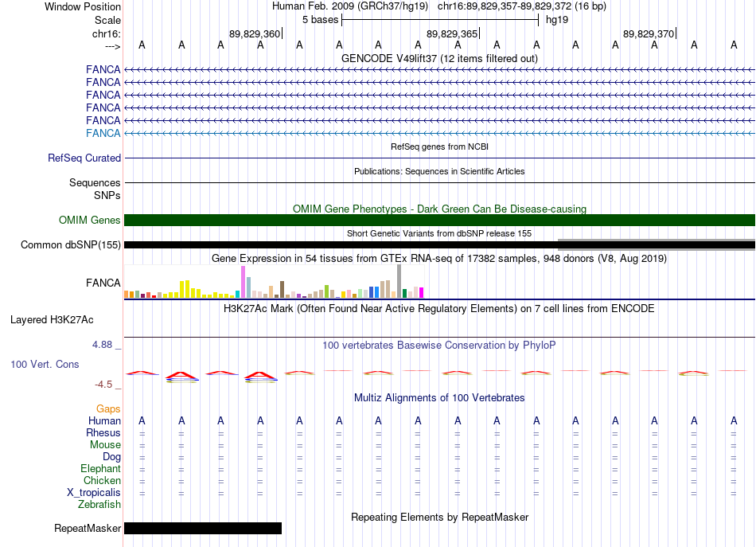Viewport: 756px width, 547px height.
Task: Open Repeating Elements by RepeatMasker title
Action: (439, 517)
